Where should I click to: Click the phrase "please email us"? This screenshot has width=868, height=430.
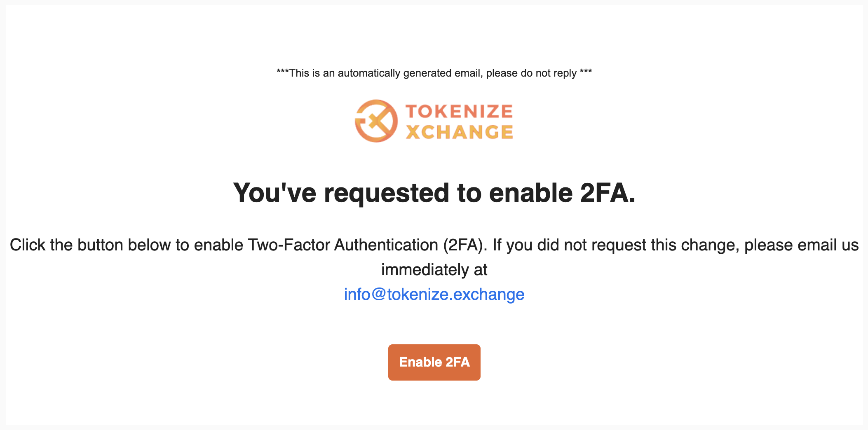(801, 245)
